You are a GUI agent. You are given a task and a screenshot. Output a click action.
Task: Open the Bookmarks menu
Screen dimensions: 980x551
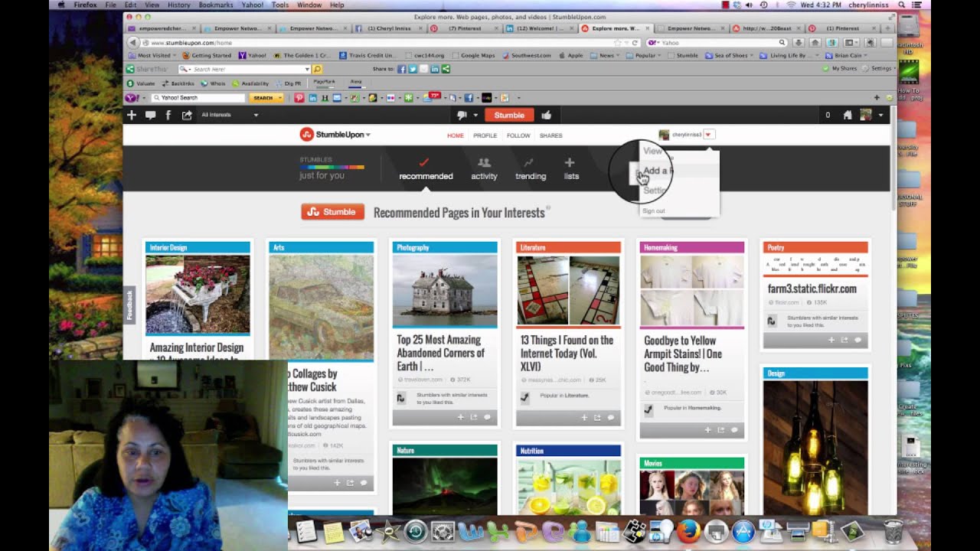point(215,5)
